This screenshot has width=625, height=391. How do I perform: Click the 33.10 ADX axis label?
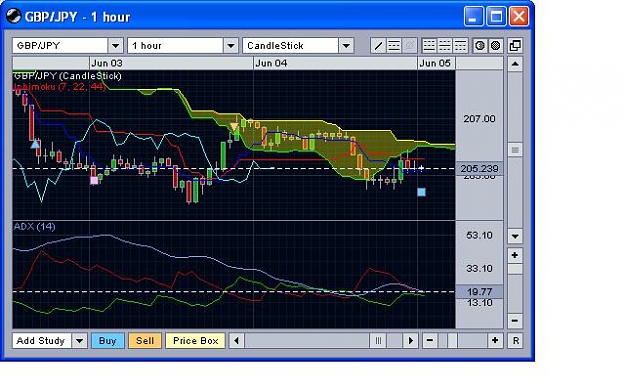479,269
